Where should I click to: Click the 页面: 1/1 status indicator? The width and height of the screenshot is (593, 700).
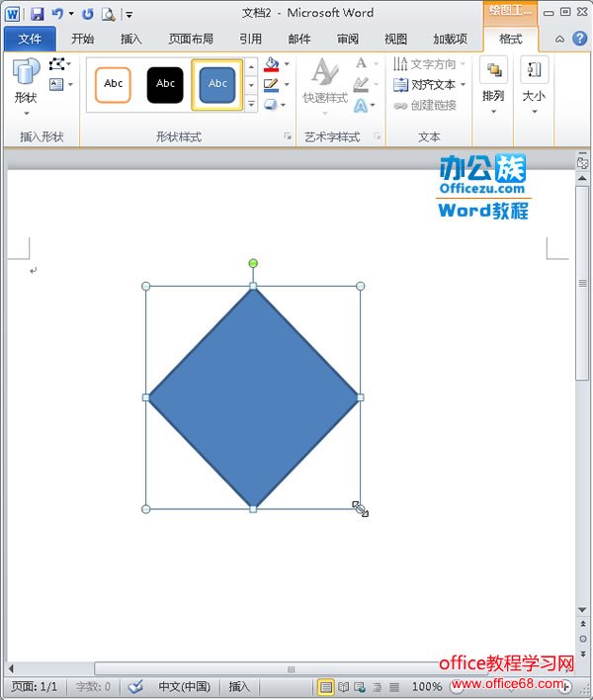tap(35, 686)
